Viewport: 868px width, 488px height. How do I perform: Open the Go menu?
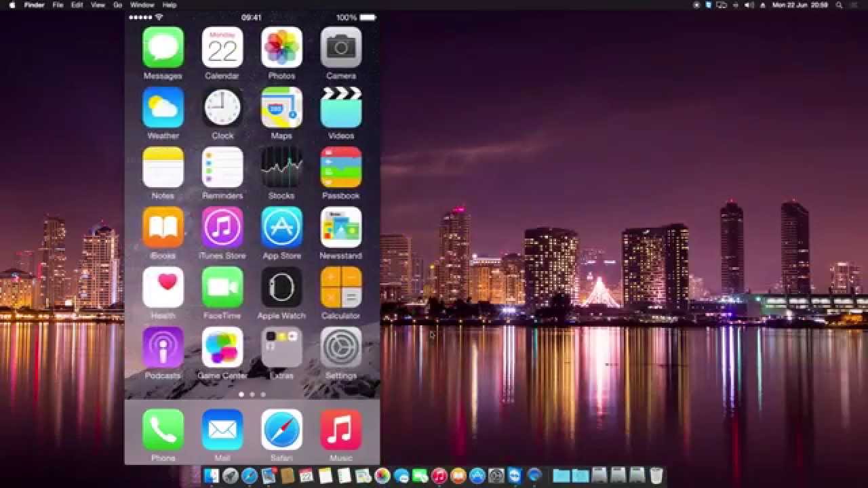tap(118, 5)
